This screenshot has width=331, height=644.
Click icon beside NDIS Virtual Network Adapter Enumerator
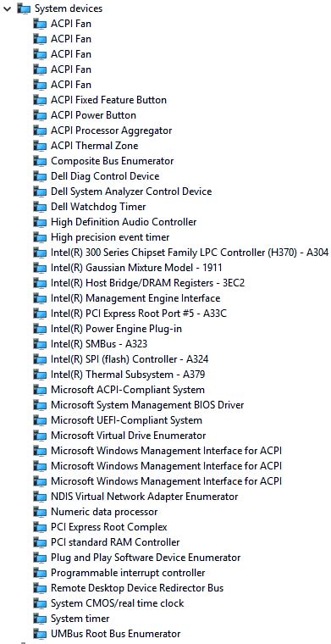click(40, 497)
